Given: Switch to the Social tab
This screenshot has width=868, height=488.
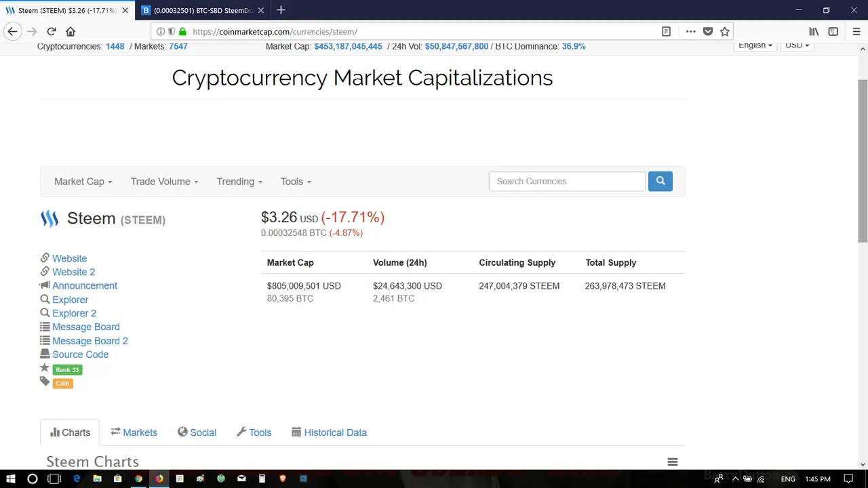Looking at the screenshot, I should tap(197, 432).
